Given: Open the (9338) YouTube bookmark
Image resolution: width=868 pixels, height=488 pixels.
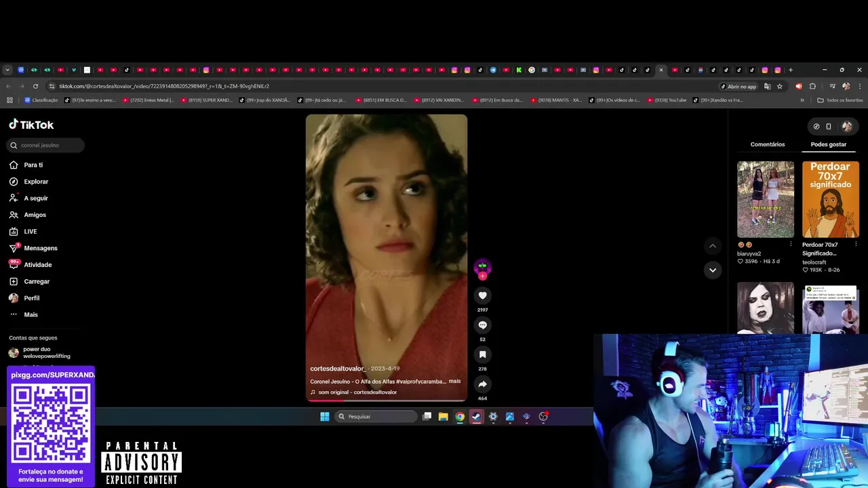Looking at the screenshot, I should click(668, 100).
